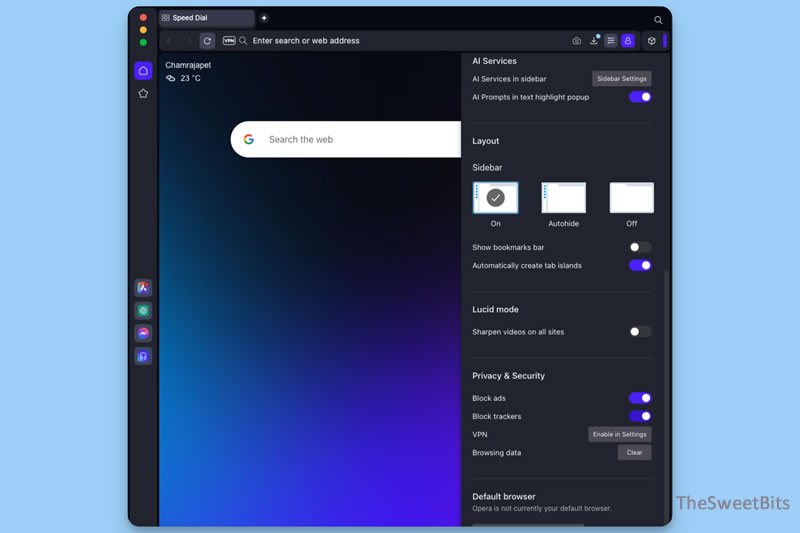Clear browsing data with Clear button

coord(634,452)
